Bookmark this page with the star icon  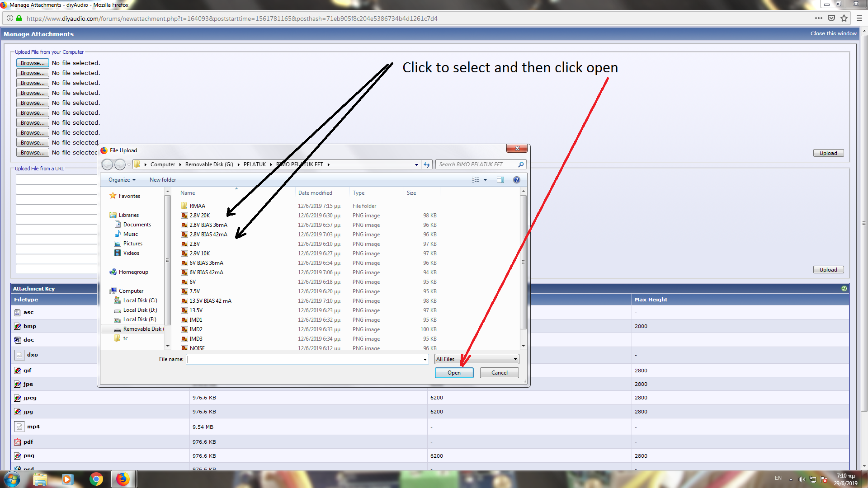click(844, 19)
